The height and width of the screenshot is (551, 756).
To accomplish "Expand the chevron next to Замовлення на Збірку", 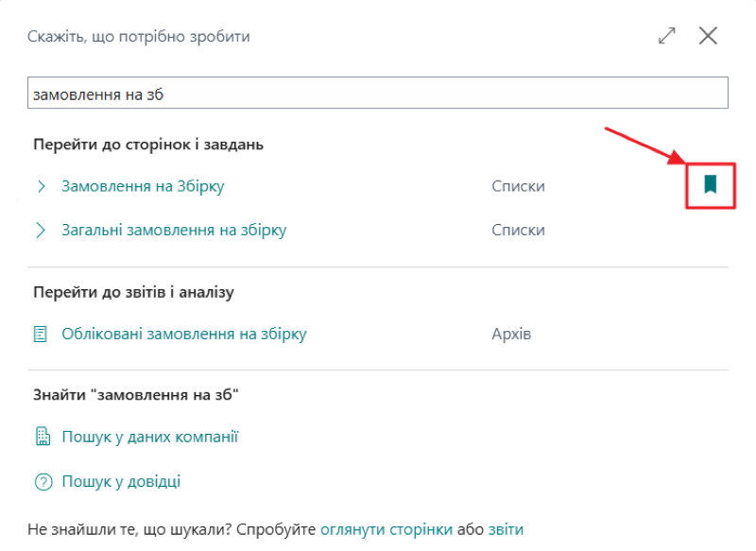I will coord(42,186).
